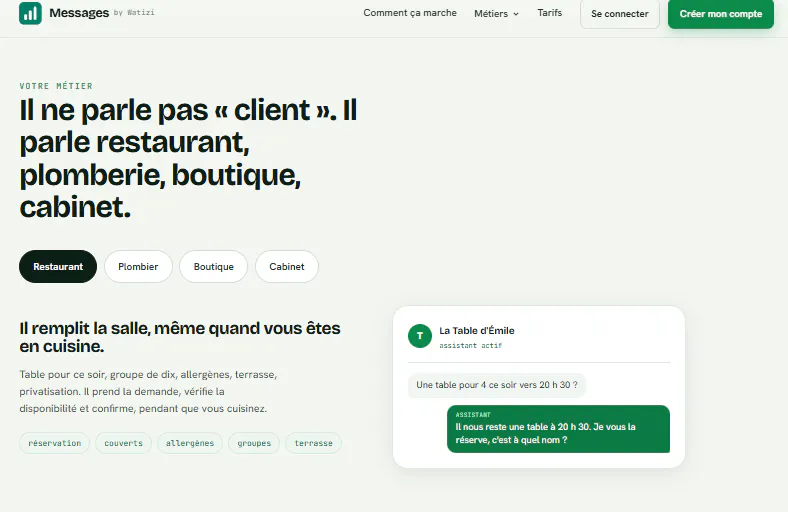This screenshot has height=512, width=788.
Task: Click the couverts tag
Action: [123, 443]
